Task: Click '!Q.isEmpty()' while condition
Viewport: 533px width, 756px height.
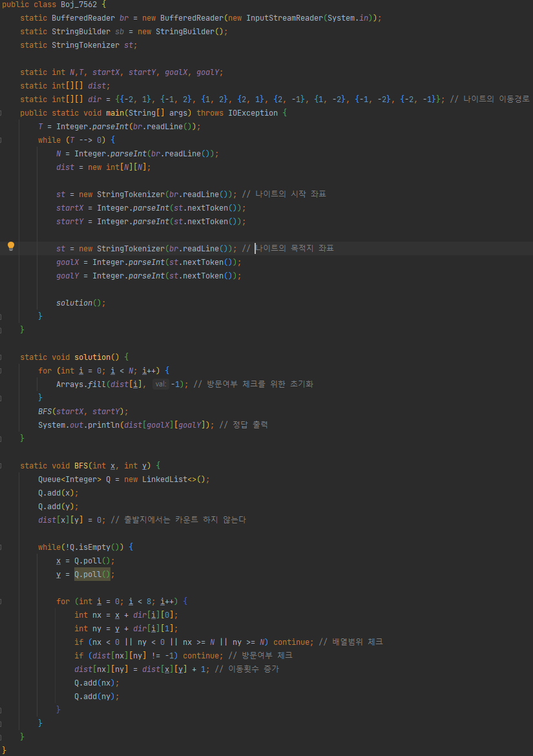Action: pyautogui.click(x=92, y=547)
